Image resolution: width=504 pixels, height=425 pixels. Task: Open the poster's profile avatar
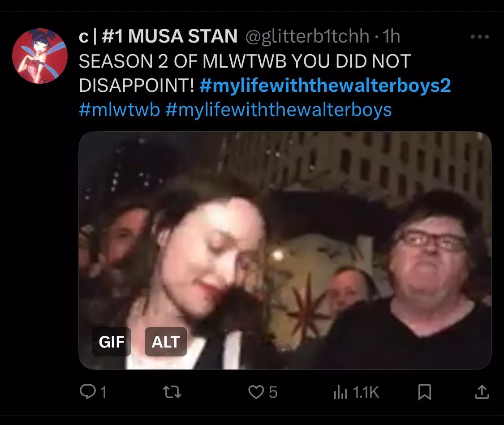pyautogui.click(x=39, y=56)
